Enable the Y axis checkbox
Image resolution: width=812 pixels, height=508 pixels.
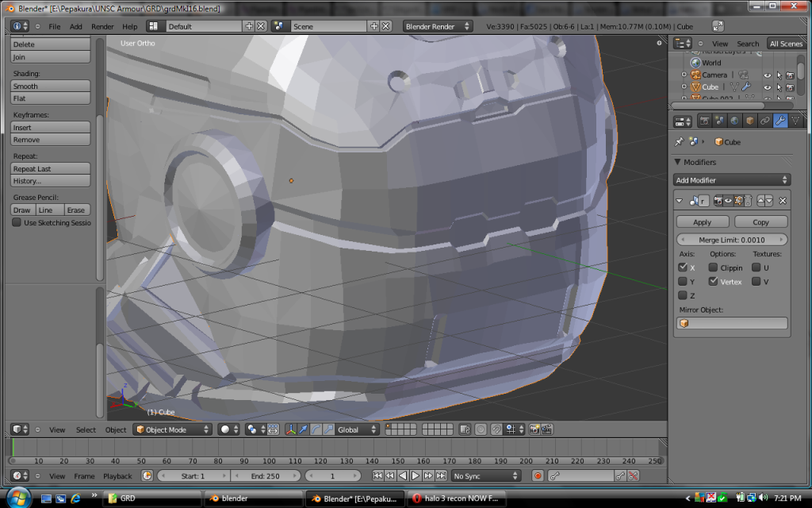coord(683,282)
